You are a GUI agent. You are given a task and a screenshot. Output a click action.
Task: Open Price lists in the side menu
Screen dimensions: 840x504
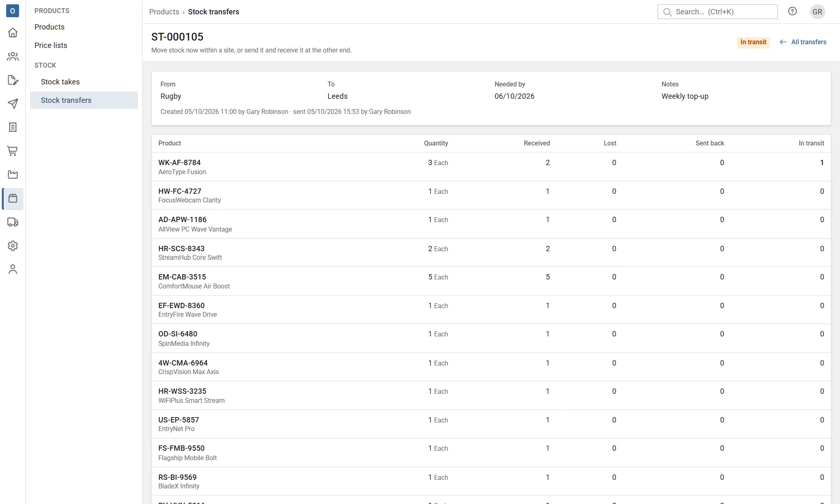(51, 45)
